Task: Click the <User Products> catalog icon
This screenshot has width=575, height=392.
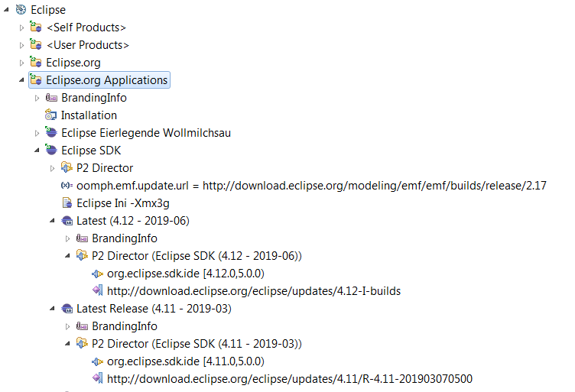Action: pyautogui.click(x=36, y=44)
